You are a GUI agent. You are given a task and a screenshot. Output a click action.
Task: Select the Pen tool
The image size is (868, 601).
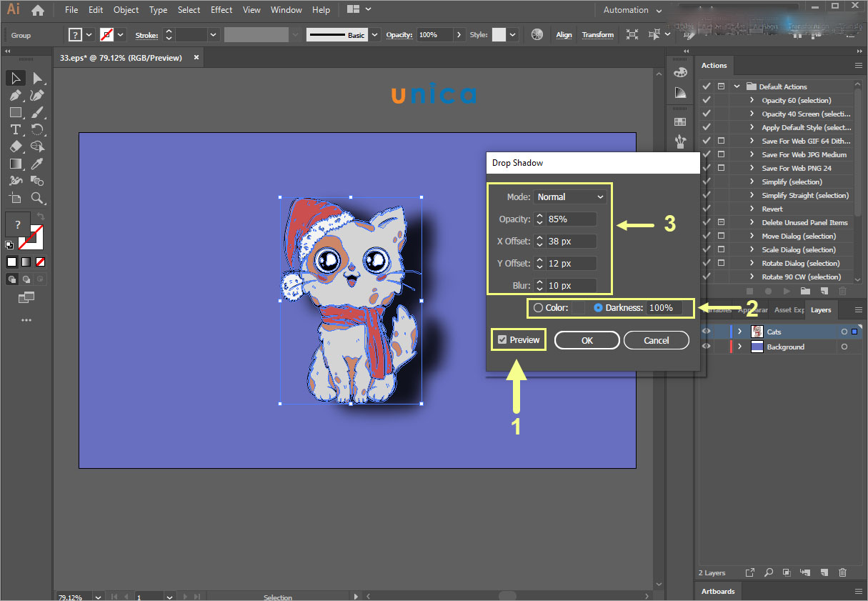pos(15,95)
